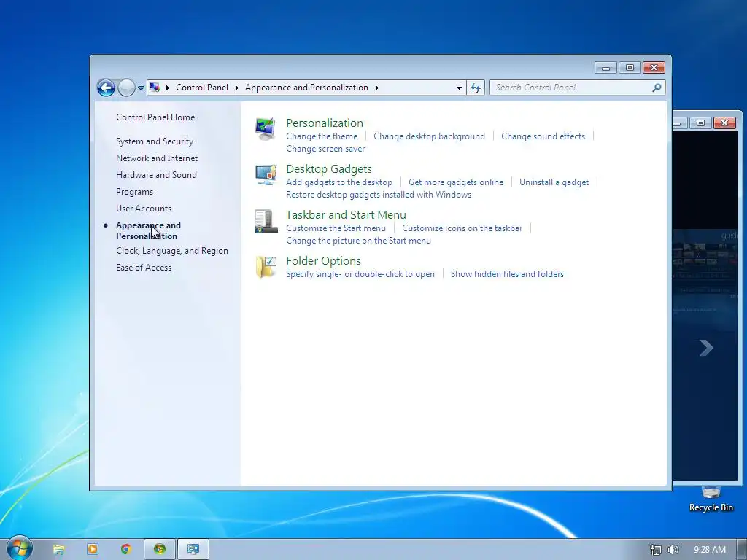Click Change the theme
The height and width of the screenshot is (560, 747).
322,136
